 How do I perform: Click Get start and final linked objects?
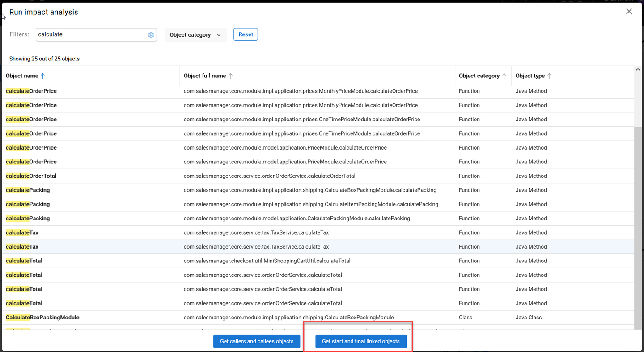361,341
